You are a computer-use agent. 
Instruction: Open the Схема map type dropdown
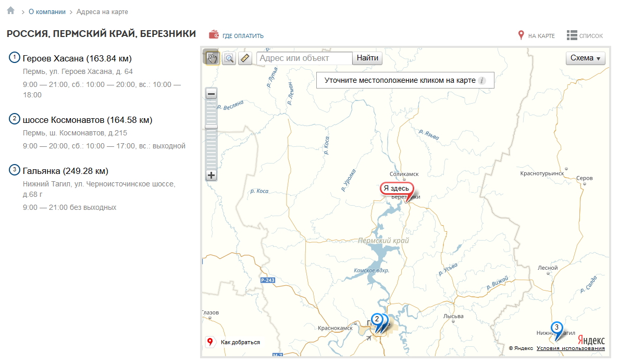[x=585, y=58]
